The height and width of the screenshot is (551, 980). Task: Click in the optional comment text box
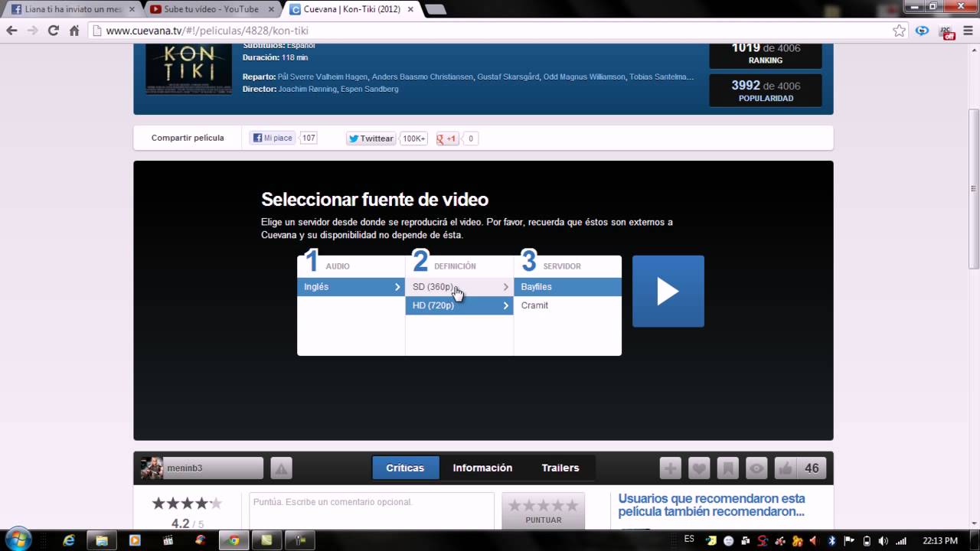(x=371, y=511)
